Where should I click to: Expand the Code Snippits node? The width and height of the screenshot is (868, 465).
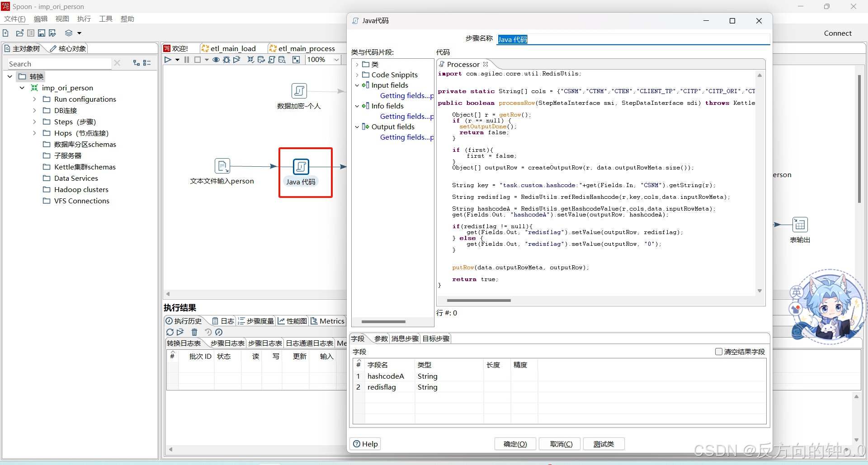[x=357, y=75]
